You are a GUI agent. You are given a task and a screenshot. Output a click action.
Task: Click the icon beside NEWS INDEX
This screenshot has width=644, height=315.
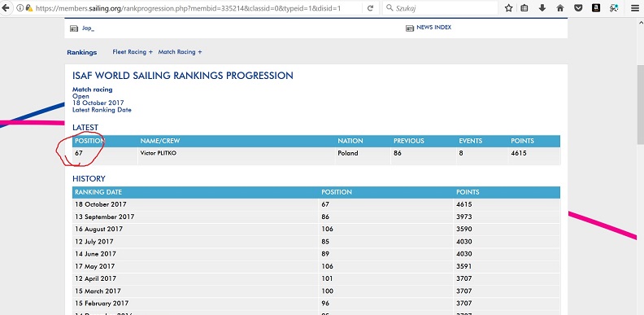tap(410, 28)
